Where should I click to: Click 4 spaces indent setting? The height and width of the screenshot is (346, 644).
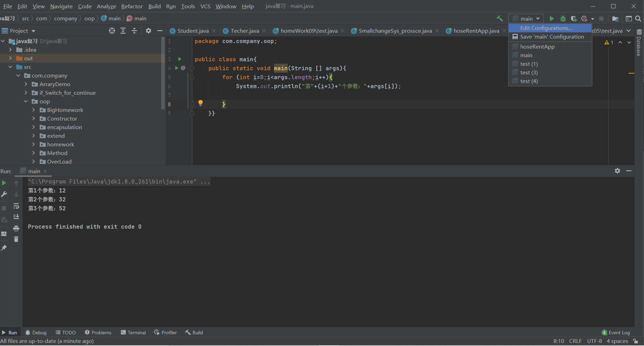pyautogui.click(x=617, y=341)
